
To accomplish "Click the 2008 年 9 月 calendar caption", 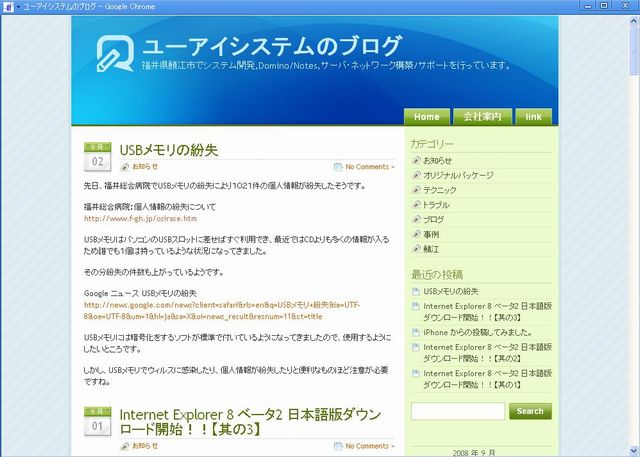I will (x=474, y=453).
